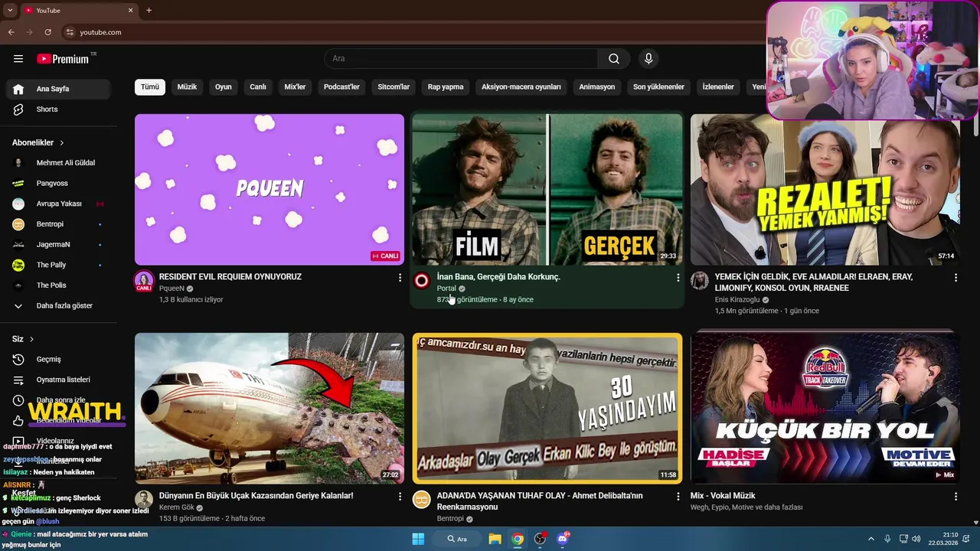
Task: Select the Müzik filter chip
Action: click(187, 86)
